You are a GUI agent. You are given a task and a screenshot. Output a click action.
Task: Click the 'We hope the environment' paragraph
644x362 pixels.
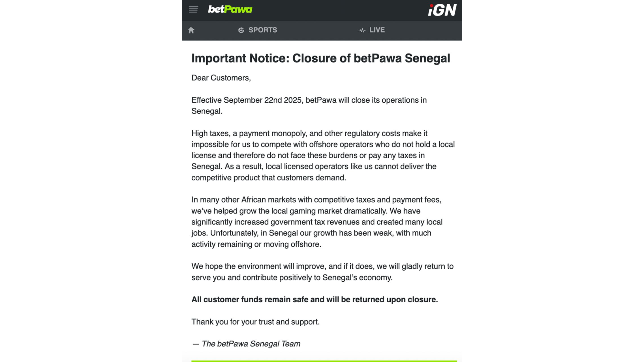pyautogui.click(x=322, y=272)
